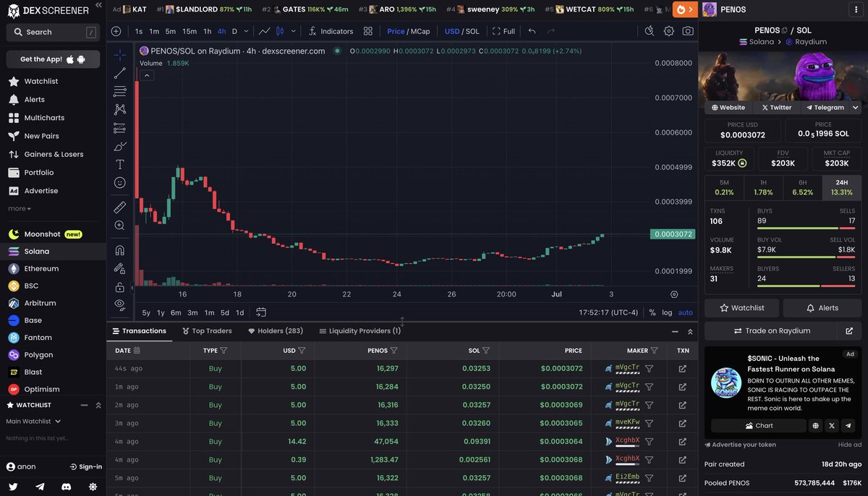
Task: Open the emoji icons tool
Action: tap(120, 183)
